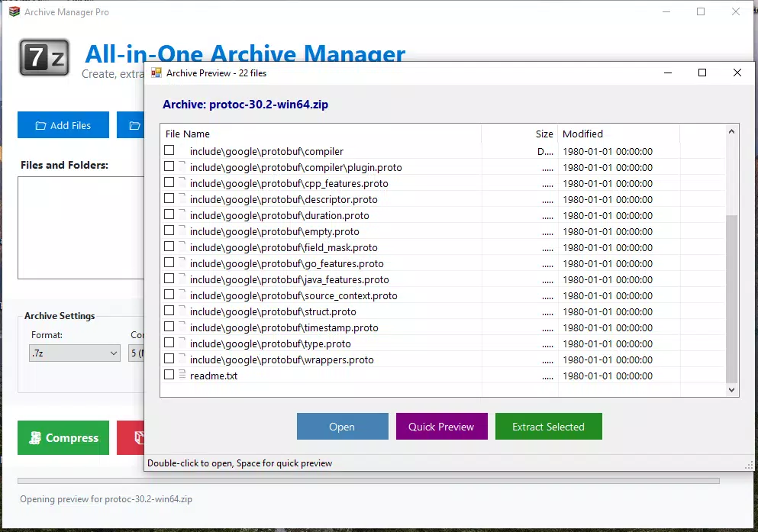Select the row include\google\protobuf\empty.proto
Screen dimensions: 758x532
point(442,231)
